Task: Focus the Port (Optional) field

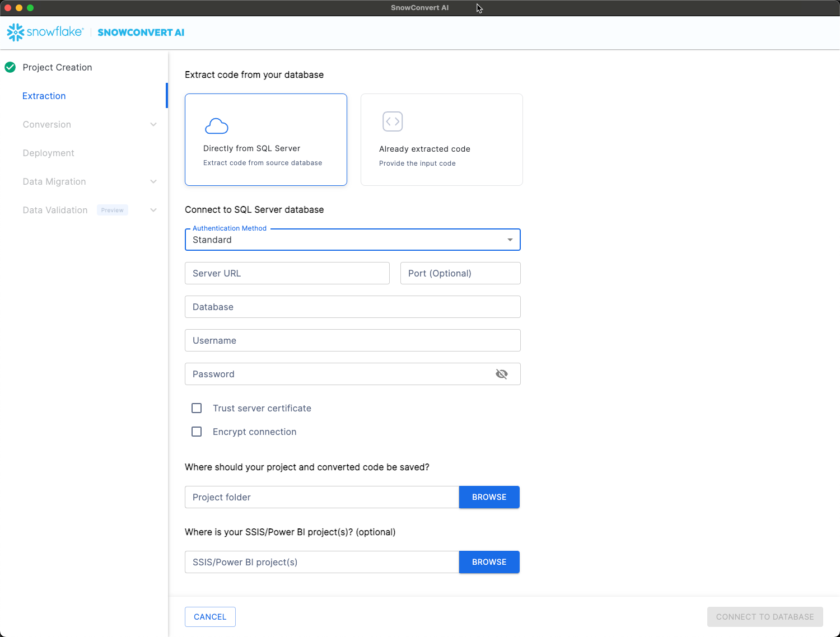Action: pyautogui.click(x=460, y=273)
